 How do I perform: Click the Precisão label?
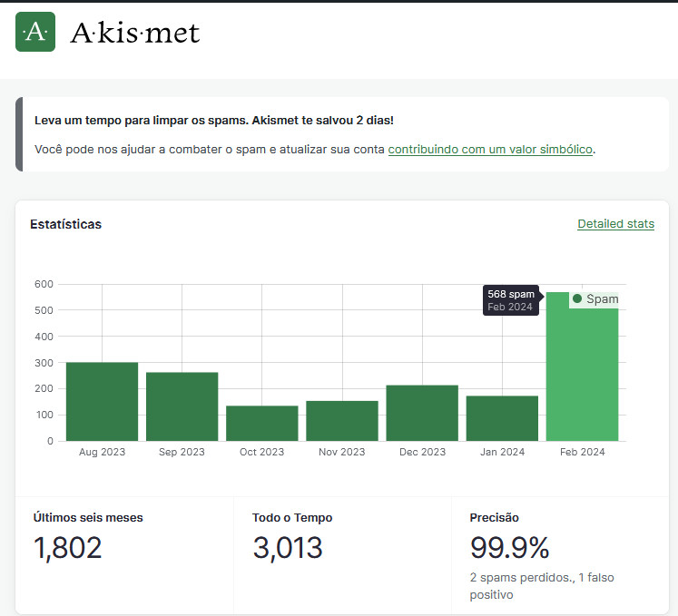point(495,517)
